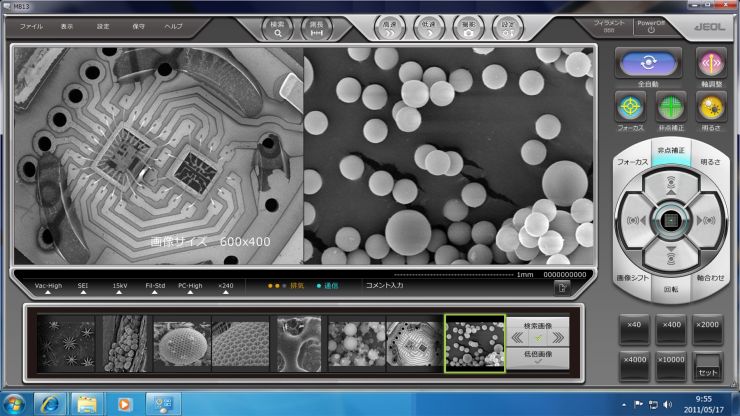
Task: Open the ファイル menu
Action: tap(31, 26)
